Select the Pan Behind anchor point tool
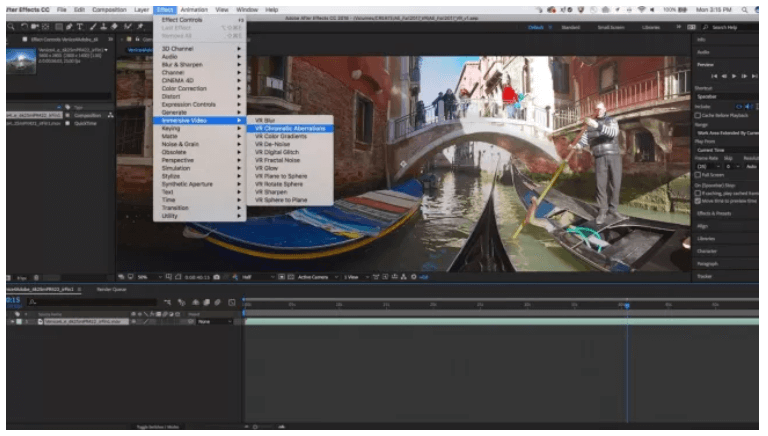768x436 pixels. click(x=46, y=26)
